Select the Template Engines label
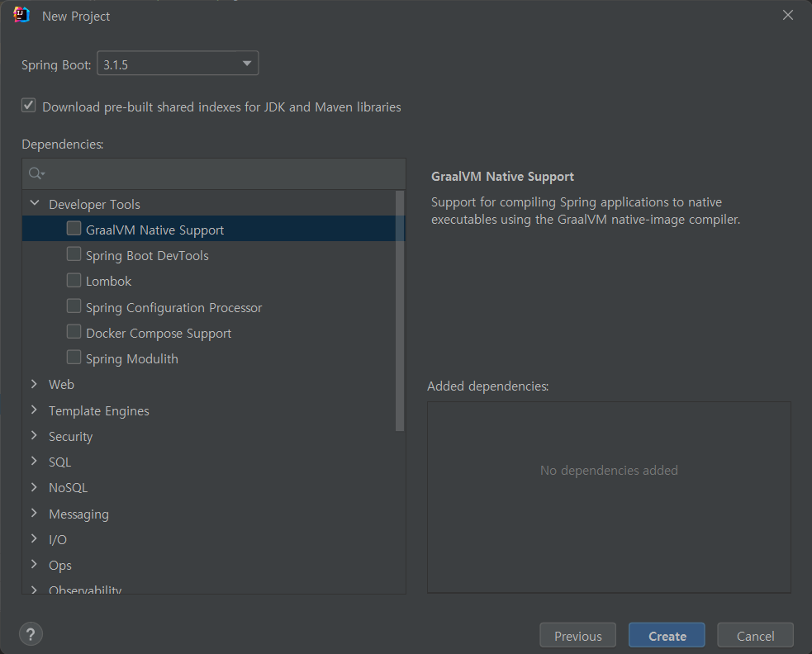 [x=99, y=411]
